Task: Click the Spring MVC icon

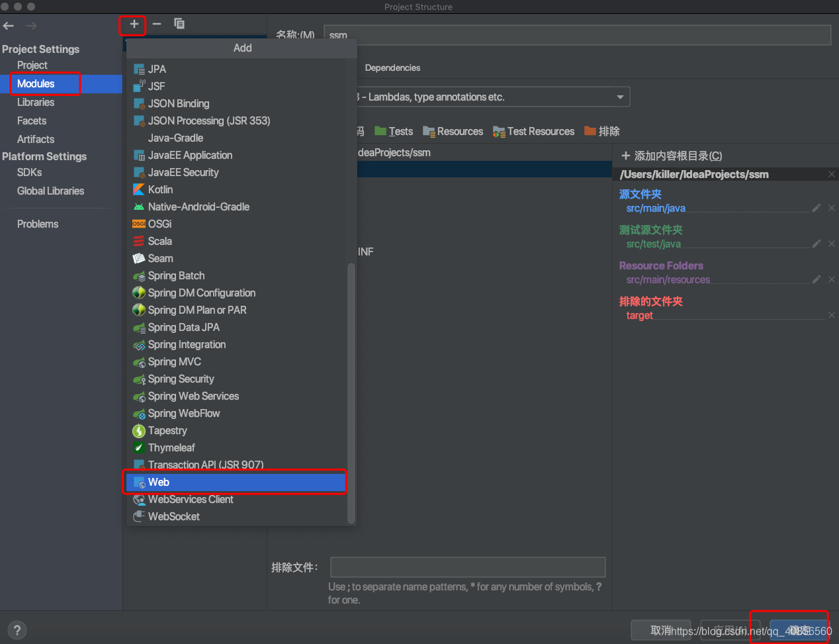Action: (139, 361)
